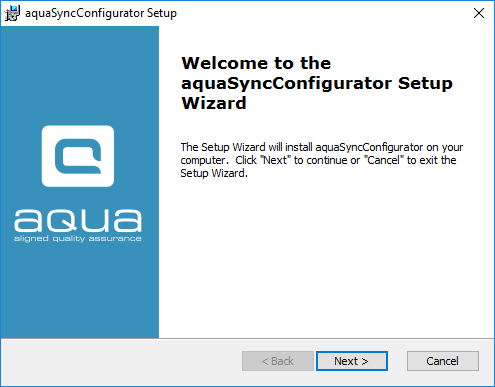This screenshot has height=387, width=495.
Task: Proceed with the Next > button
Action: pyautogui.click(x=352, y=361)
